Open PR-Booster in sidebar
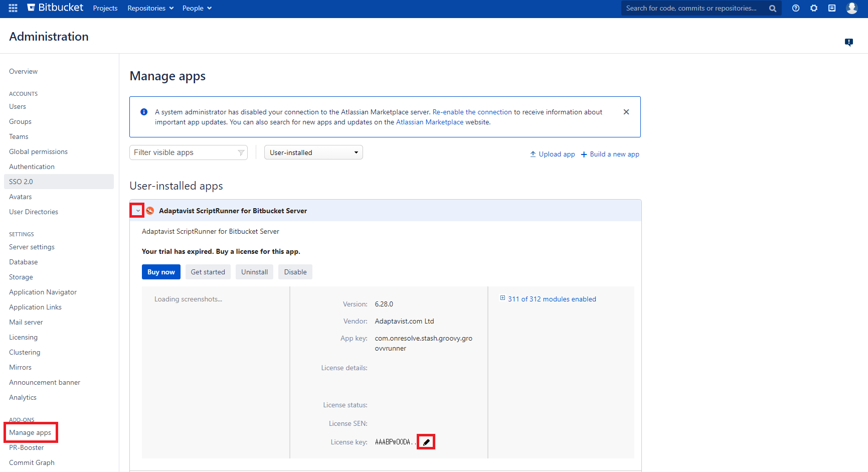 (27, 447)
